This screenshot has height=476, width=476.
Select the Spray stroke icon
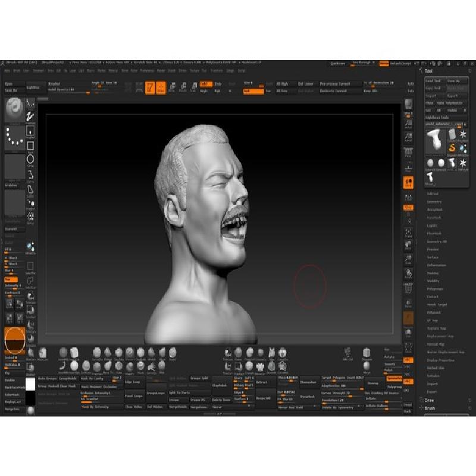(x=30, y=218)
